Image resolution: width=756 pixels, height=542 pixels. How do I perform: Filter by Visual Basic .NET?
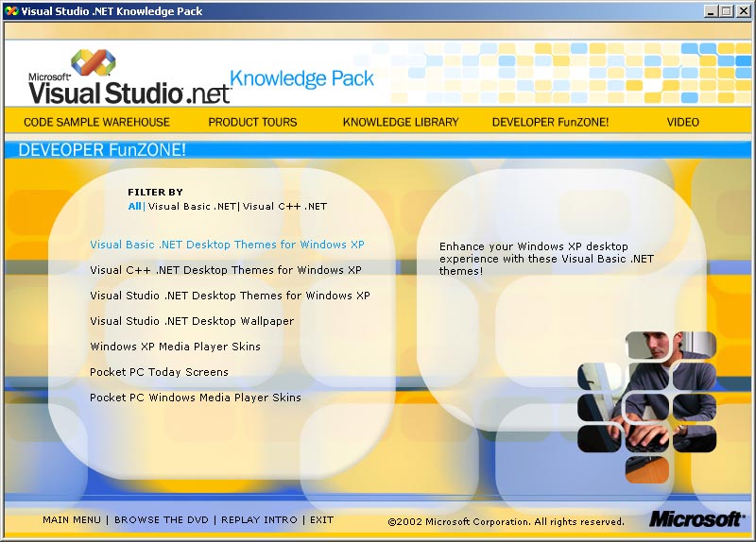[192, 206]
